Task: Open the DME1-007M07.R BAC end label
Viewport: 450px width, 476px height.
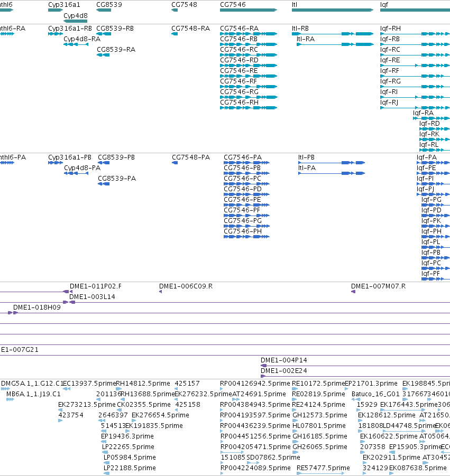Action: (378, 286)
